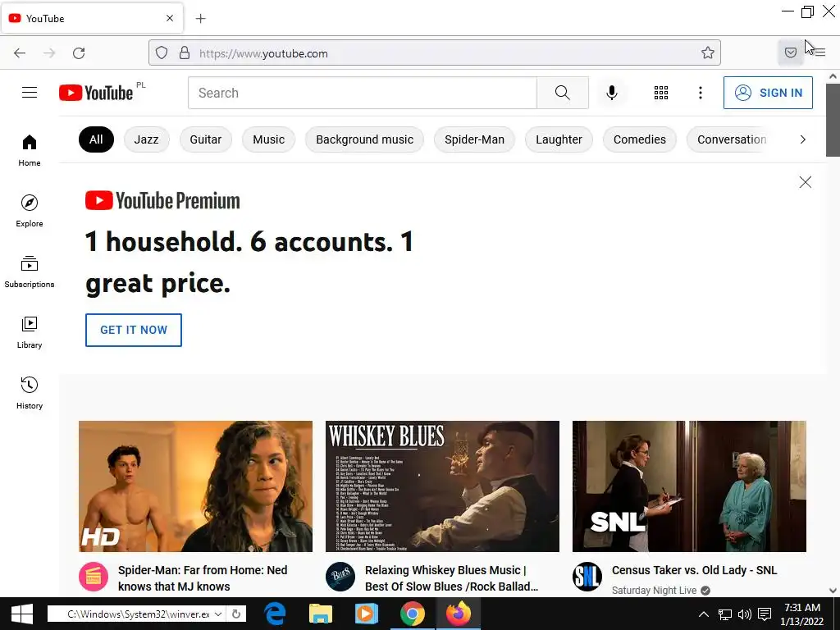The image size is (840, 630).
Task: Switch to Firefox on taskbar
Action: (458, 614)
